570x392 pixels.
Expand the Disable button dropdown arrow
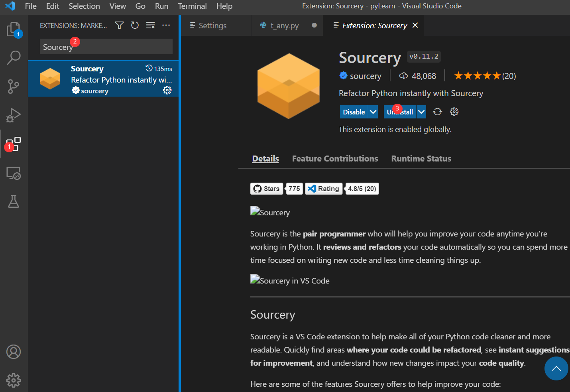(373, 112)
